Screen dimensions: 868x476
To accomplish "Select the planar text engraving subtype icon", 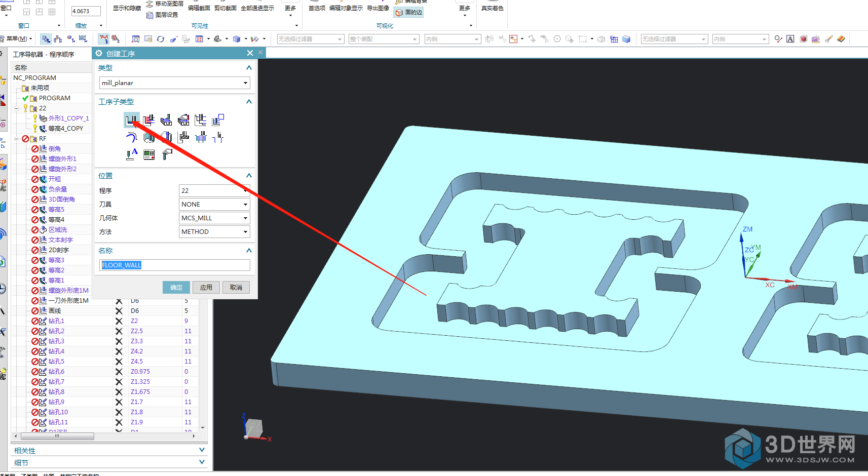I will (131, 154).
